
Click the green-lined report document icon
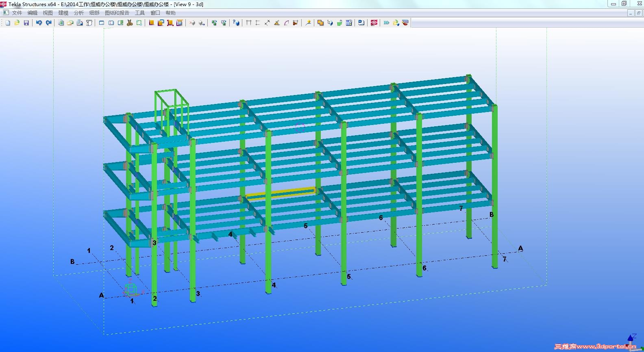click(x=61, y=23)
